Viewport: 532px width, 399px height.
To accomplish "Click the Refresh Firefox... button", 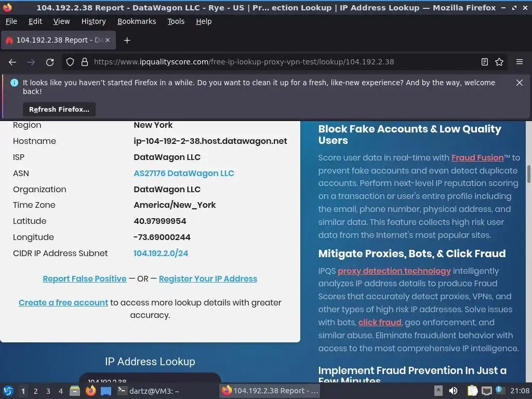I will [59, 109].
